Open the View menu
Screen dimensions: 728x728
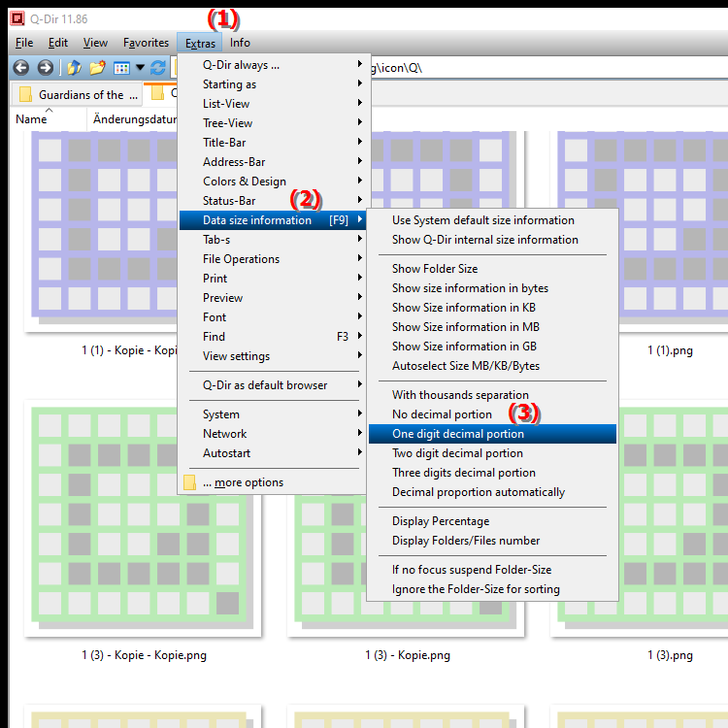(95, 43)
